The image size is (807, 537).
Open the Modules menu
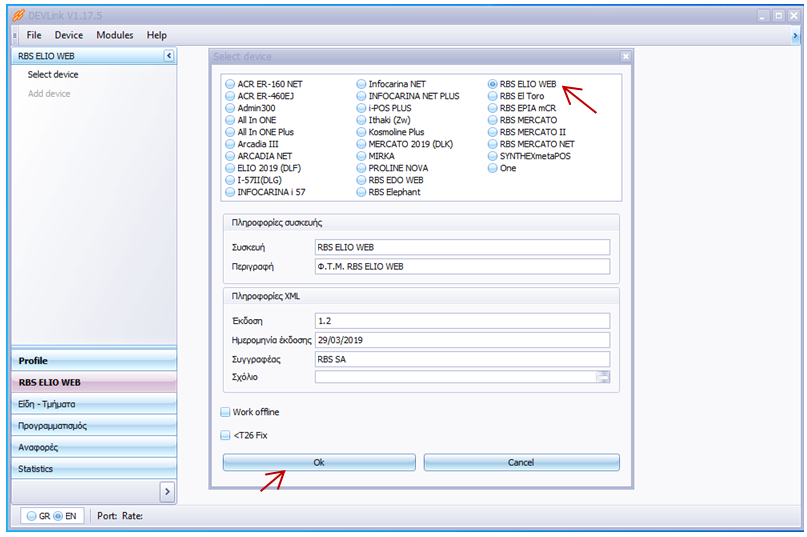pyautogui.click(x=114, y=35)
